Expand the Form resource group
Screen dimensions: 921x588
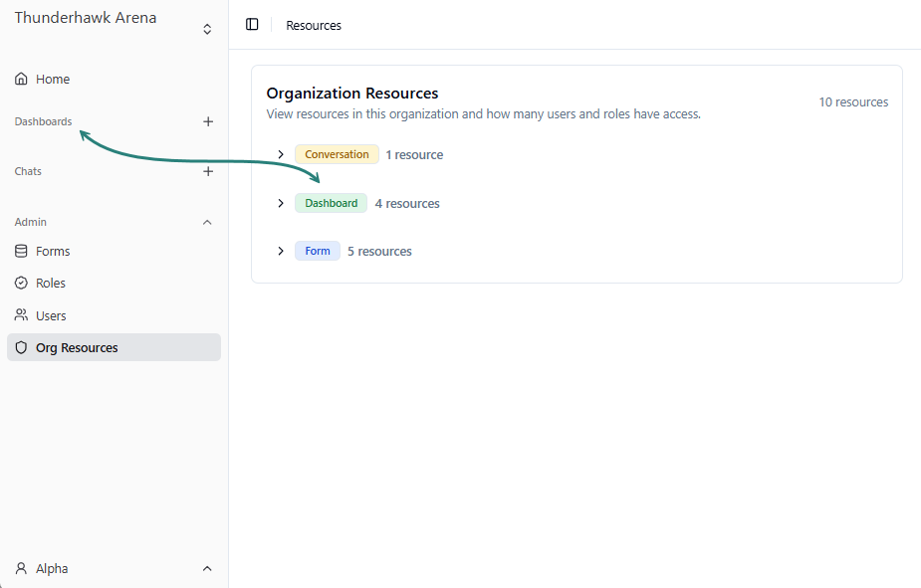click(281, 251)
